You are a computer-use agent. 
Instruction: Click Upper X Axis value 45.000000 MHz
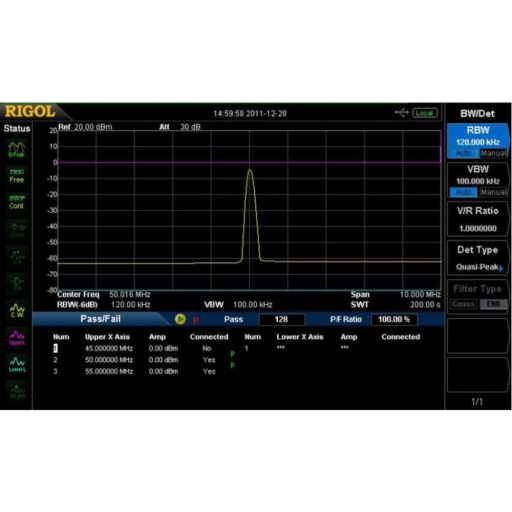(x=109, y=348)
